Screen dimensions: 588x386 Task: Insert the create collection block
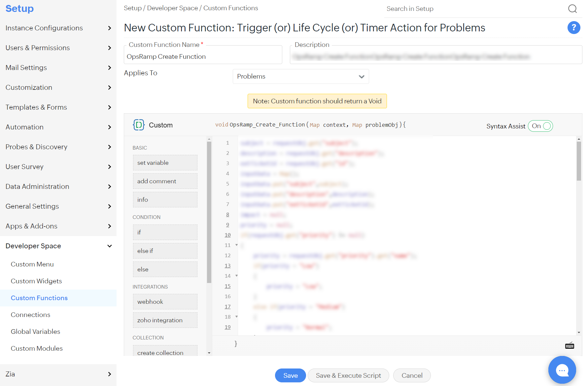point(165,351)
